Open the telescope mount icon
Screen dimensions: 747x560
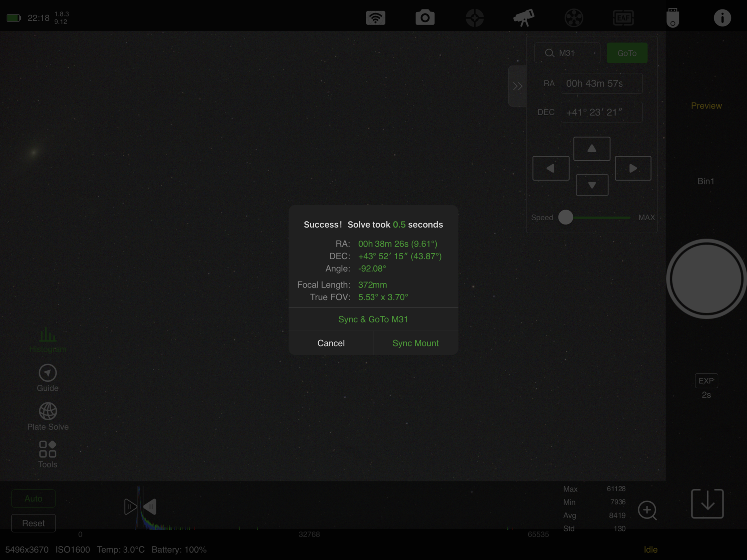(524, 18)
